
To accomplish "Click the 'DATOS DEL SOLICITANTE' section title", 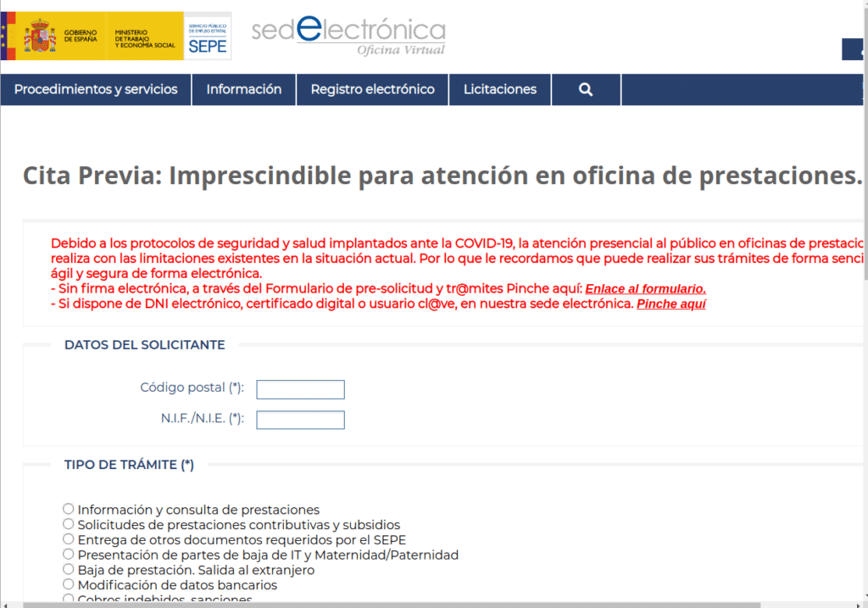I will [144, 345].
